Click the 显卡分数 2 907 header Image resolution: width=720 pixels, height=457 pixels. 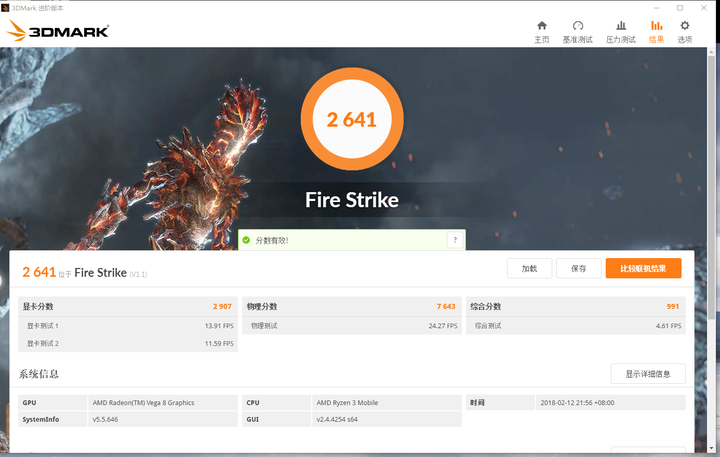[128, 306]
